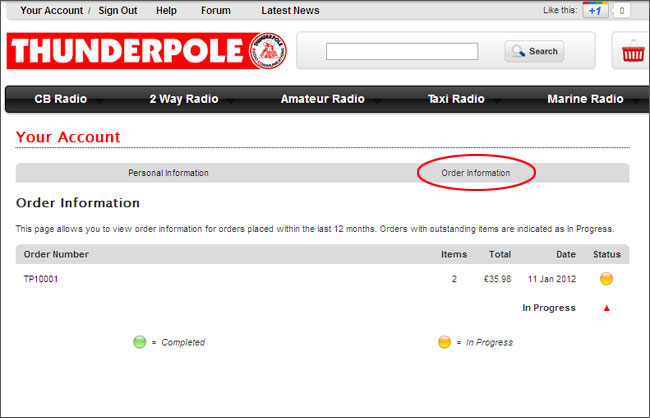
Task: Click the Search button
Action: point(534,51)
